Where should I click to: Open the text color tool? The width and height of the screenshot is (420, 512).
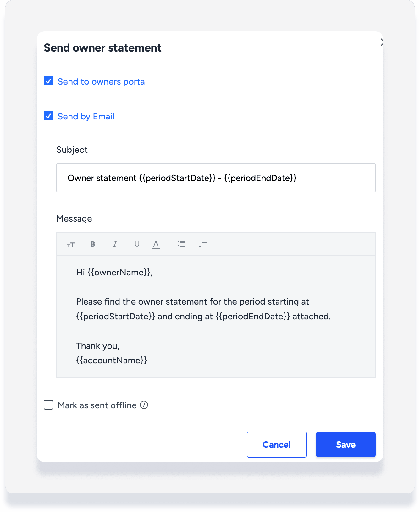coord(156,244)
